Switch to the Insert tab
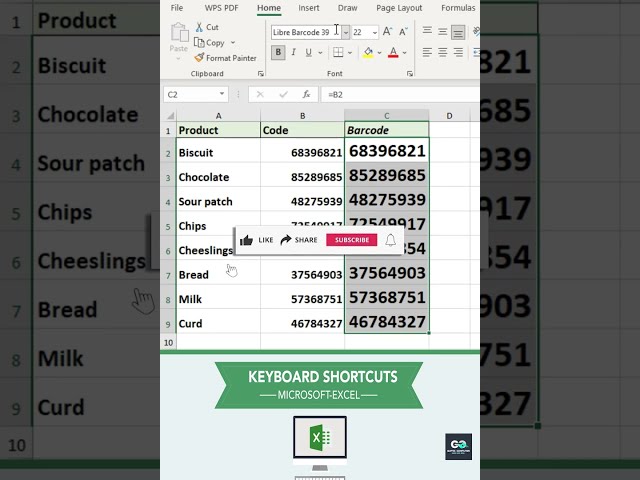 309,8
